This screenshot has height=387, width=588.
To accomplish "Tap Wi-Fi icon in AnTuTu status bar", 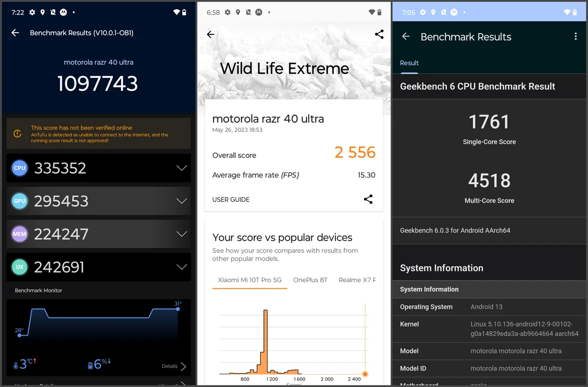I will coord(176,12).
